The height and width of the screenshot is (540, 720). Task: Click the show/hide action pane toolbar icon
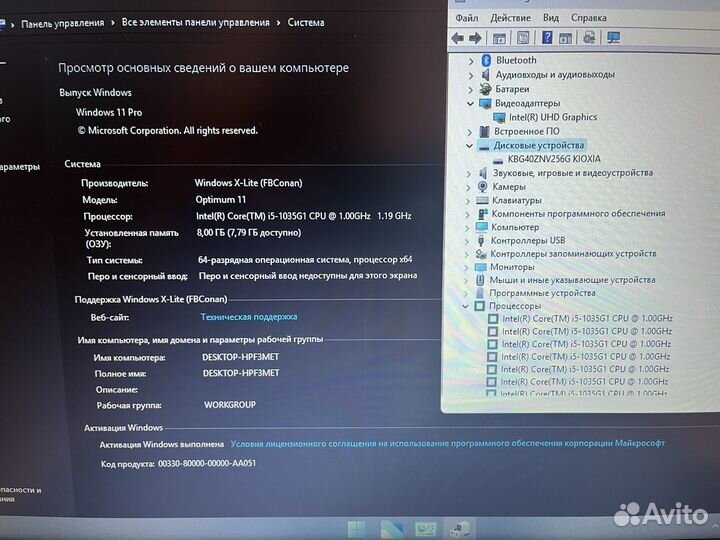(565, 38)
